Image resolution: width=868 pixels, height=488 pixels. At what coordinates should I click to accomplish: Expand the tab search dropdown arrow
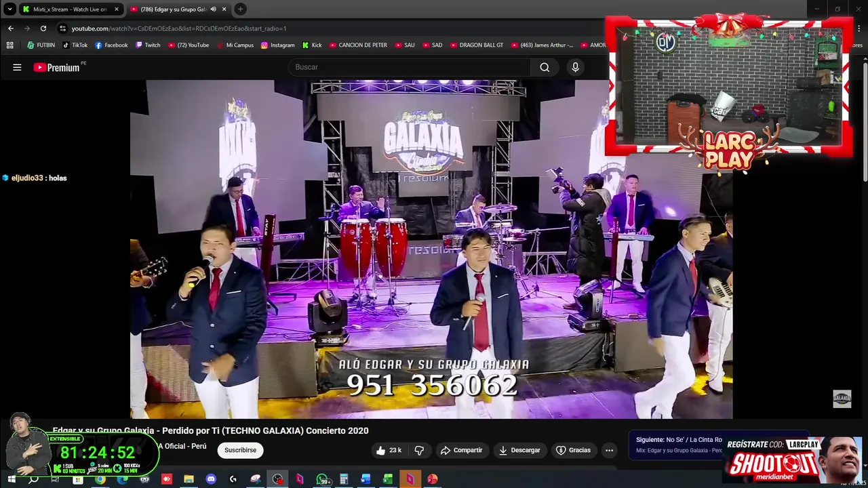pyautogui.click(x=9, y=9)
